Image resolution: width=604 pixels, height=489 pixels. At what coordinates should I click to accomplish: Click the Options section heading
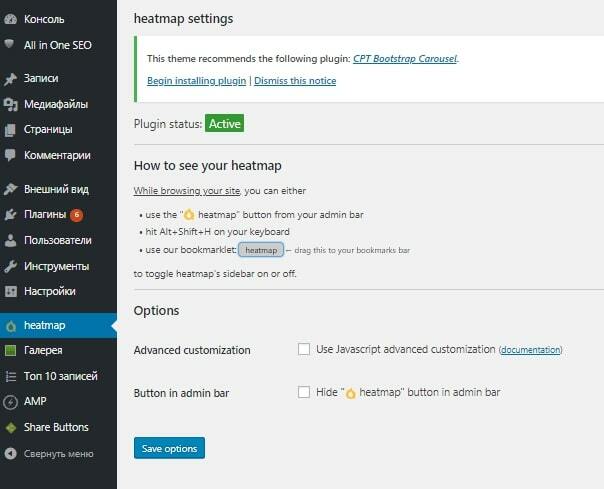pos(156,311)
